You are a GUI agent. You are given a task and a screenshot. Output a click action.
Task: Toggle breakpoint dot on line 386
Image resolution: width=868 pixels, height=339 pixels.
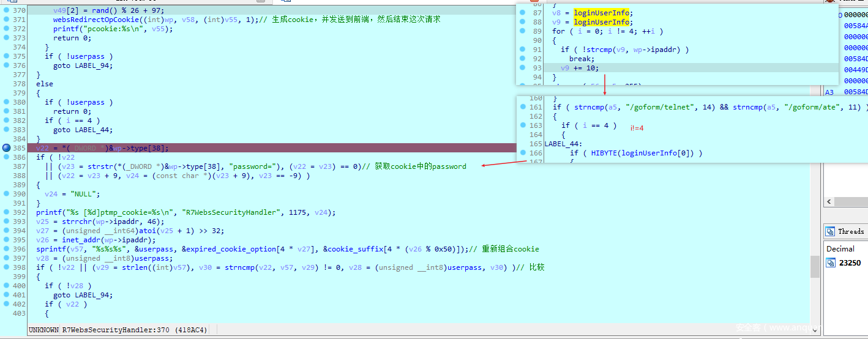click(x=6, y=157)
